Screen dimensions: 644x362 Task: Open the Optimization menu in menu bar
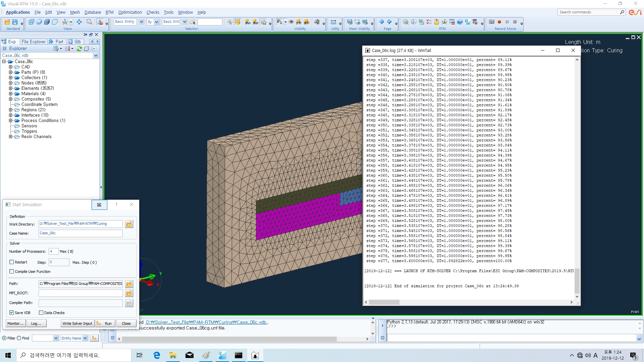coord(129,12)
